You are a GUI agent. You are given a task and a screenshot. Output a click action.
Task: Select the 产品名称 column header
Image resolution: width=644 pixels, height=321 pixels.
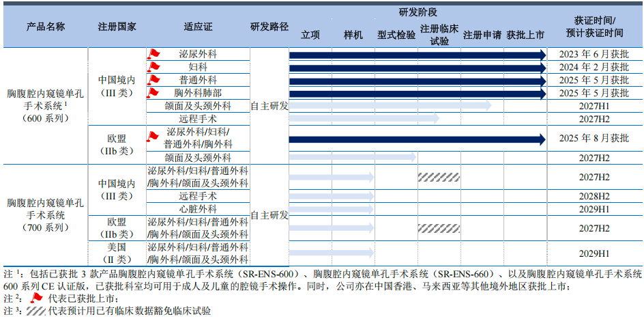click(46, 27)
